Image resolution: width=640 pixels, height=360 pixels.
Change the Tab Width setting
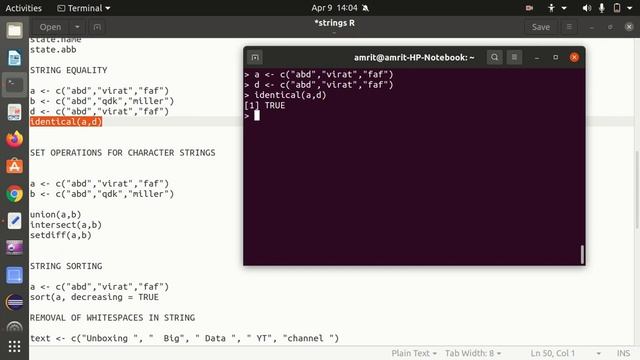point(473,353)
